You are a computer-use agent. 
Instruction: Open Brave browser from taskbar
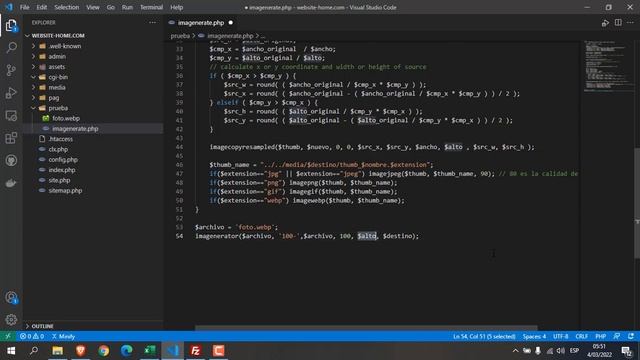coord(80,351)
